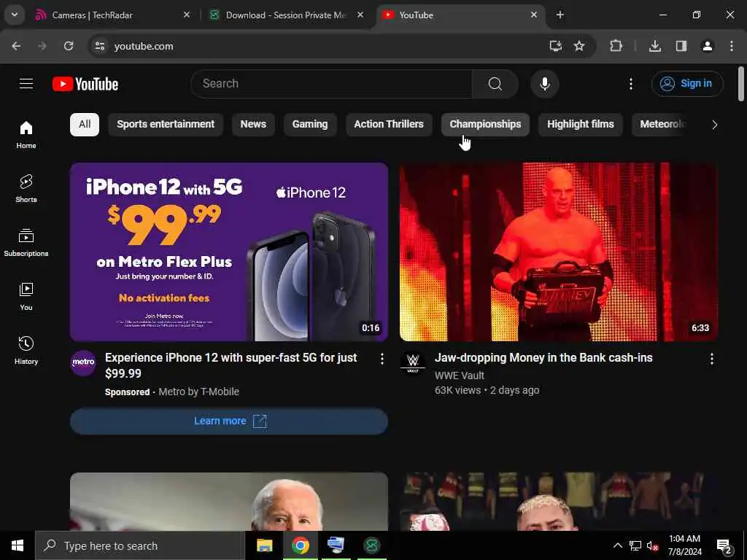Select the All filter chip
747x560 pixels.
85,124
